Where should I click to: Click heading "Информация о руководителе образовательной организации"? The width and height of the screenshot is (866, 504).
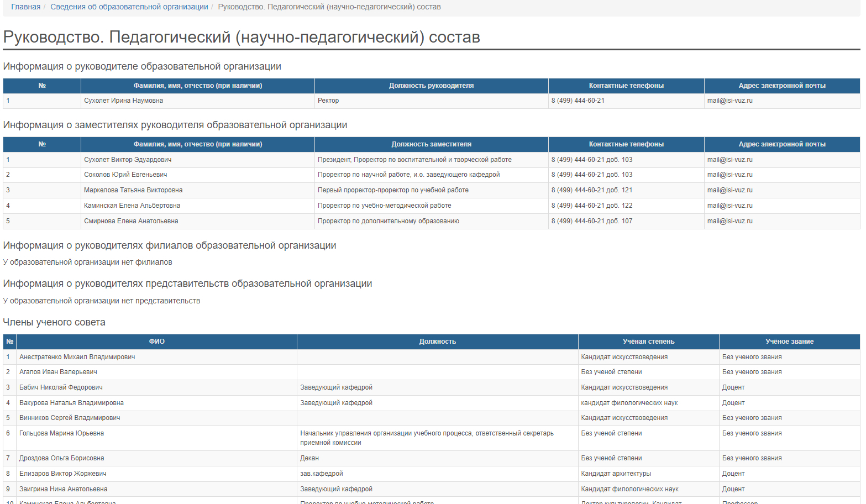pos(142,66)
